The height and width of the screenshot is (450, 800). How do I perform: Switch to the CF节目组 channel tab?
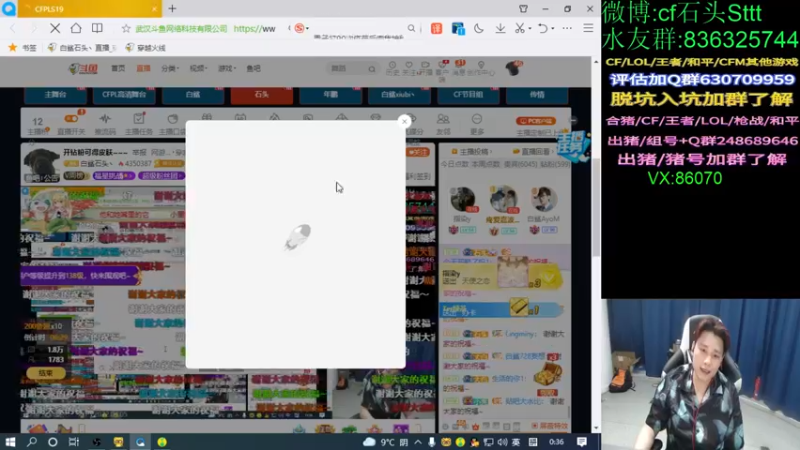(468, 94)
